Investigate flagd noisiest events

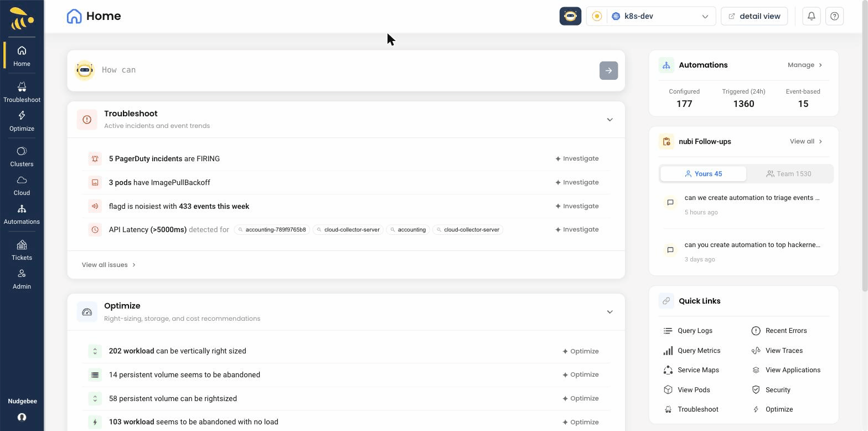(577, 206)
